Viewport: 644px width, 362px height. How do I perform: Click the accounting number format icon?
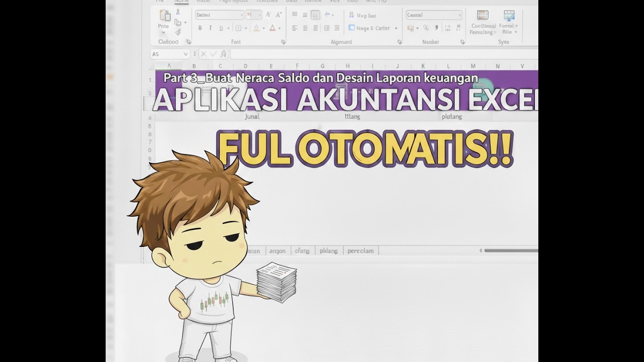pos(411,28)
